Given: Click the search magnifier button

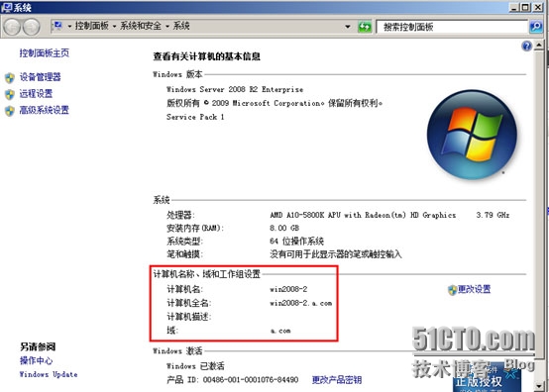Looking at the screenshot, I should click(x=536, y=27).
